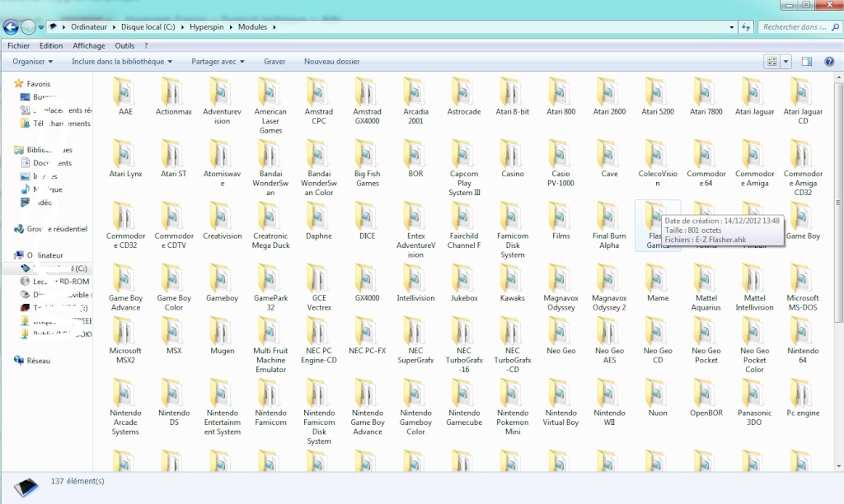Open the Mugen folder
The width and height of the screenshot is (844, 504).
pos(222,336)
